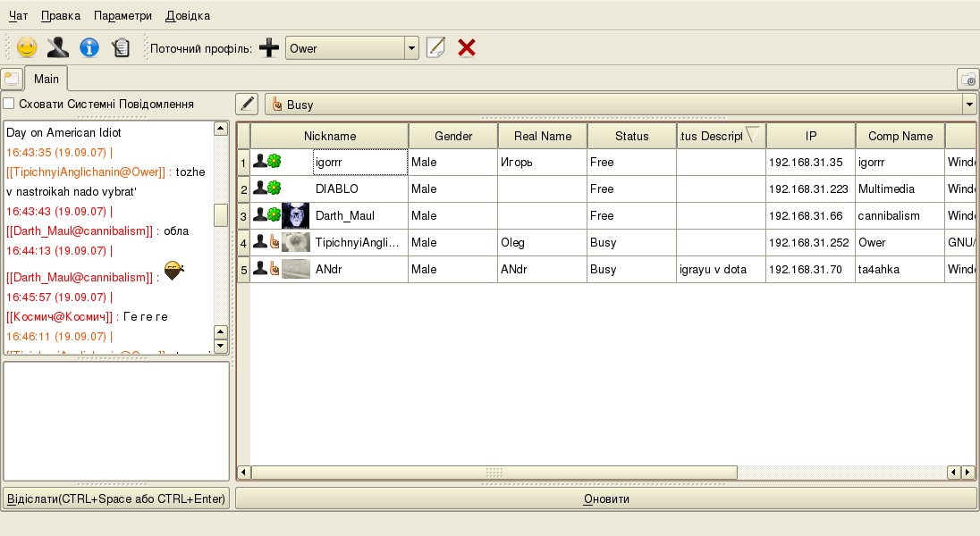
Task: Click the pencil icon beside status box
Action: click(247, 105)
